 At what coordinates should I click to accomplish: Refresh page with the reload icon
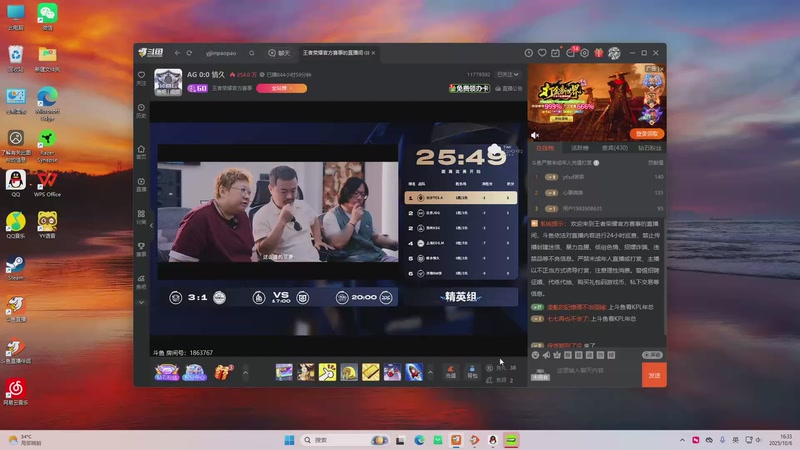[189, 53]
